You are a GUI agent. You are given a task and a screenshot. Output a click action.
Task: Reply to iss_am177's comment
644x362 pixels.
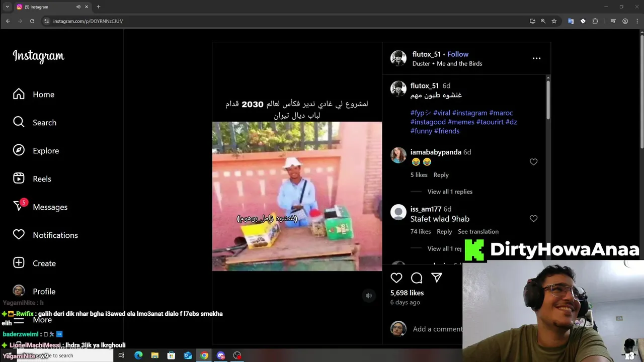444,232
